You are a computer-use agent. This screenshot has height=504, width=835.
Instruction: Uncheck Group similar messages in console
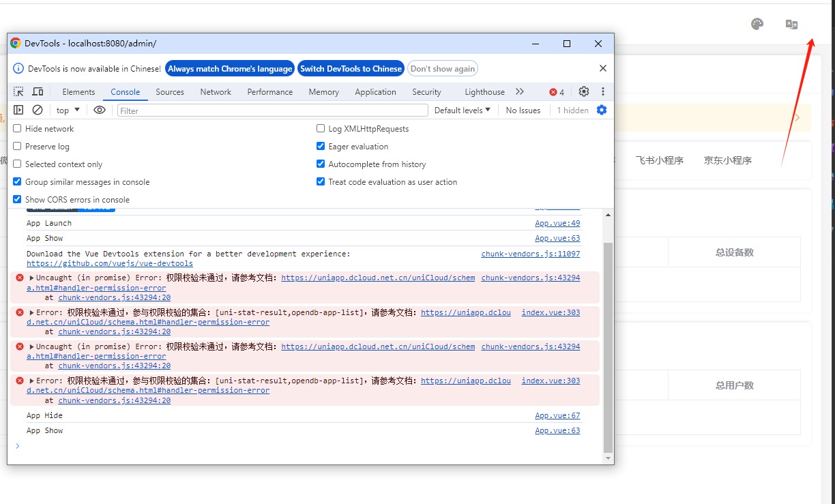point(18,182)
